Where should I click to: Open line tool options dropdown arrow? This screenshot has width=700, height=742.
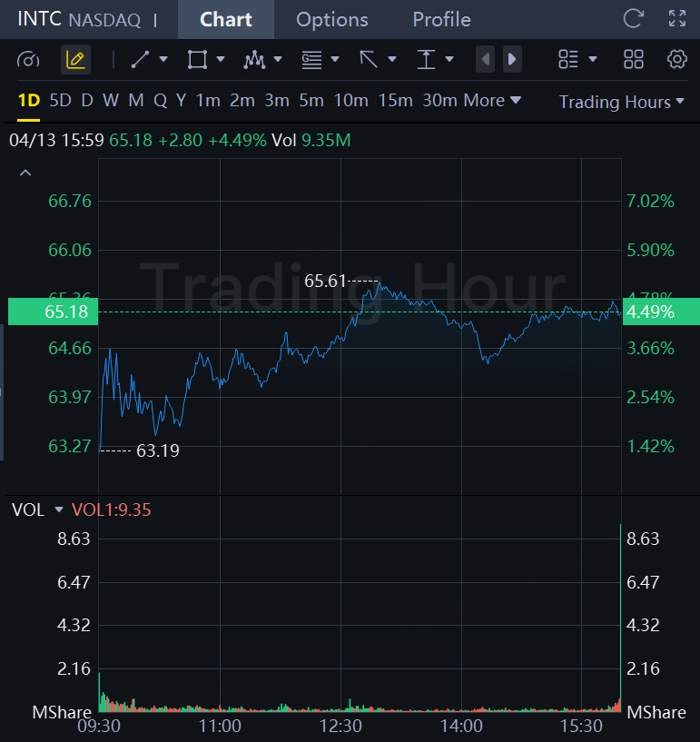163,60
